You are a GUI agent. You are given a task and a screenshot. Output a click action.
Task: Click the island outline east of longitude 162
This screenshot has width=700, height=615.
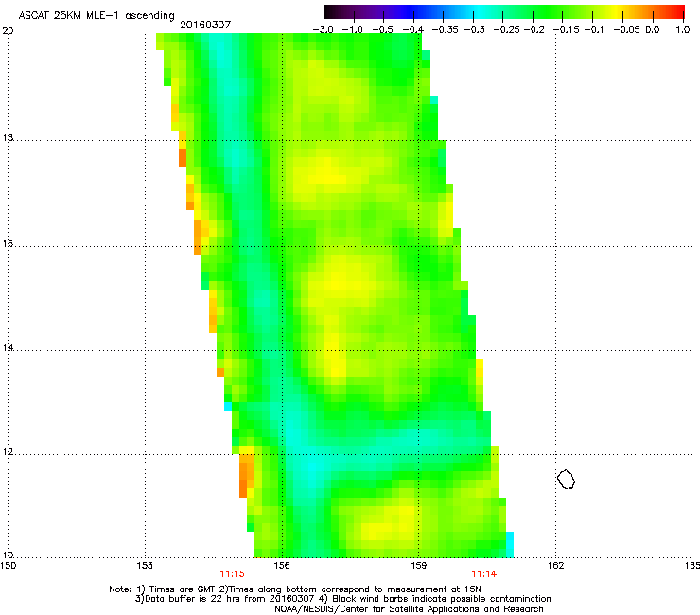pyautogui.click(x=566, y=479)
